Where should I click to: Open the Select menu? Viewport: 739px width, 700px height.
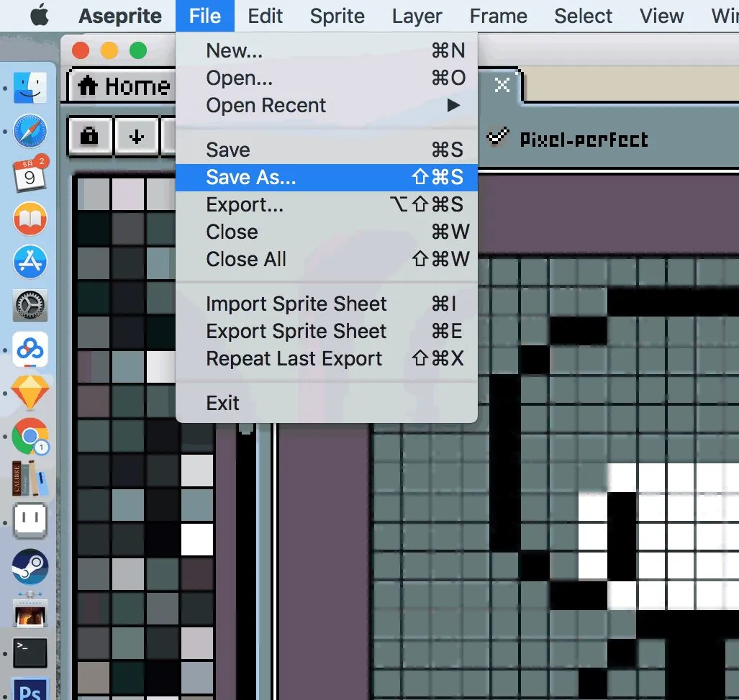583,16
